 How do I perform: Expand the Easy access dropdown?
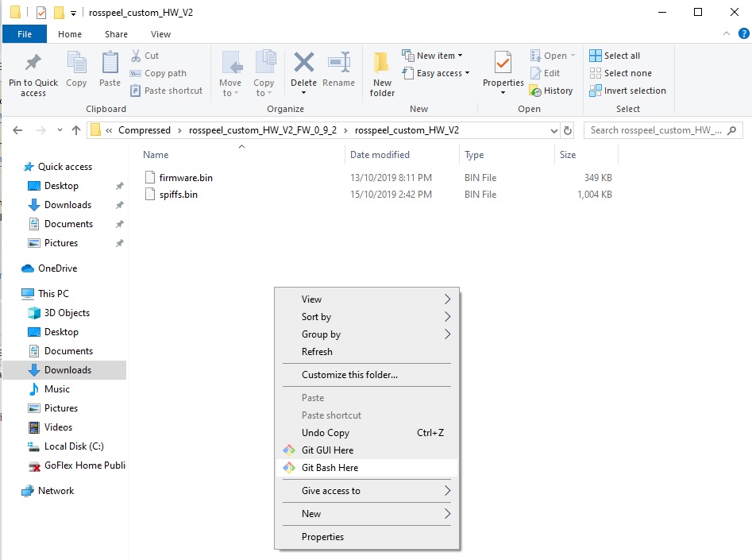(436, 73)
